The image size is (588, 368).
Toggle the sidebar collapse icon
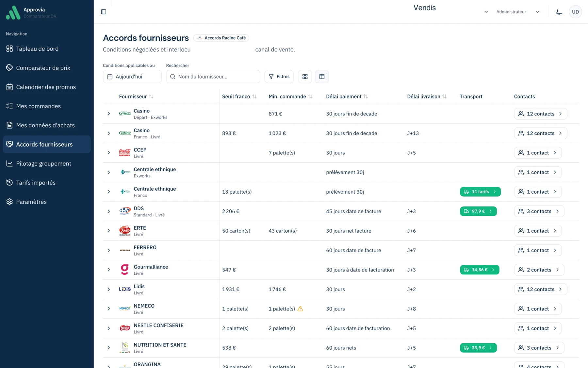tap(104, 12)
